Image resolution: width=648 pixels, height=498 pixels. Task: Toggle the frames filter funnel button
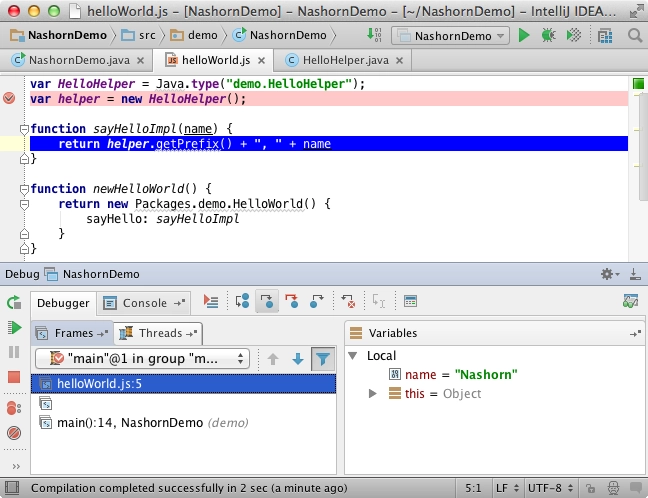point(323,359)
